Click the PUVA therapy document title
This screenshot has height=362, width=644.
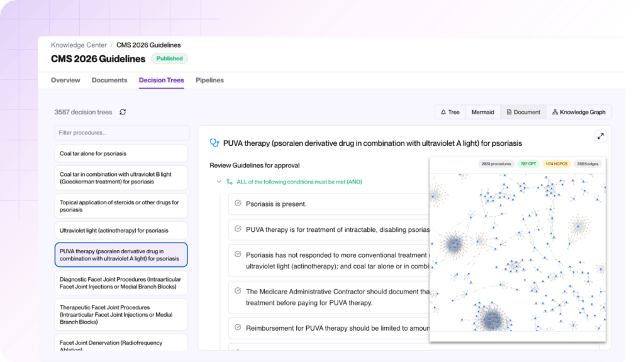[372, 143]
